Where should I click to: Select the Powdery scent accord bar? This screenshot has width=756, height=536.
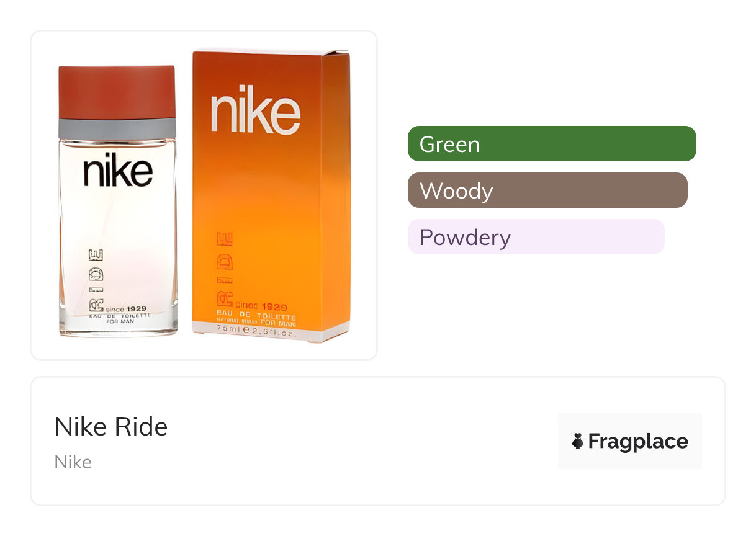(536, 237)
